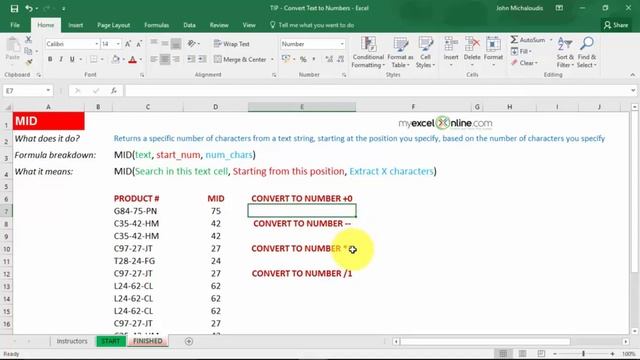640x360 pixels.
Task: Click the AutoSum sigma icon
Action: [x=514, y=40]
